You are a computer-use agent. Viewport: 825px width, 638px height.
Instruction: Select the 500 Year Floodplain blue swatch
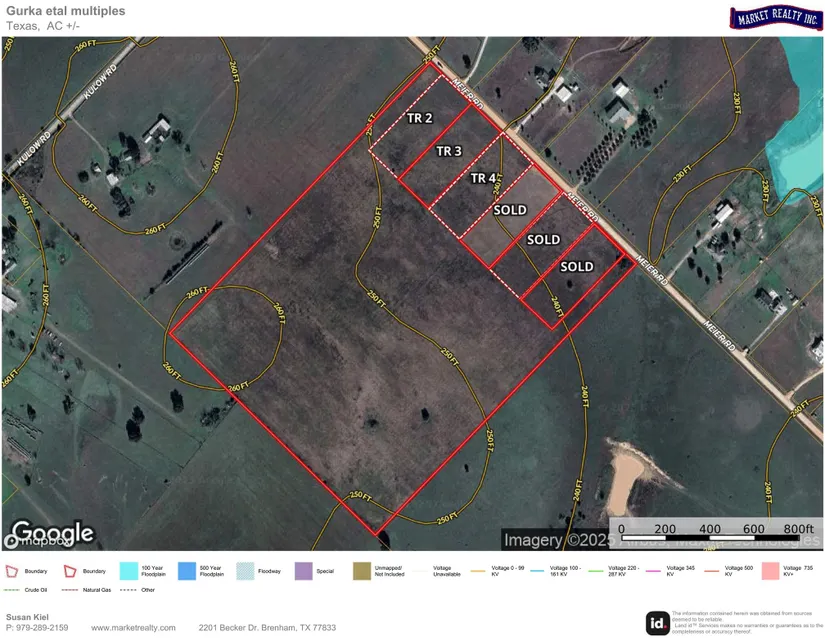pos(187,571)
